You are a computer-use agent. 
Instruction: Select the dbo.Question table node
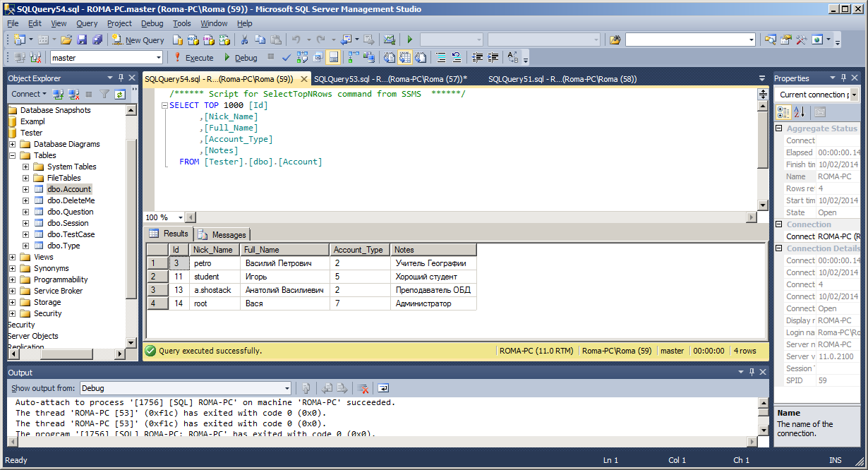70,212
